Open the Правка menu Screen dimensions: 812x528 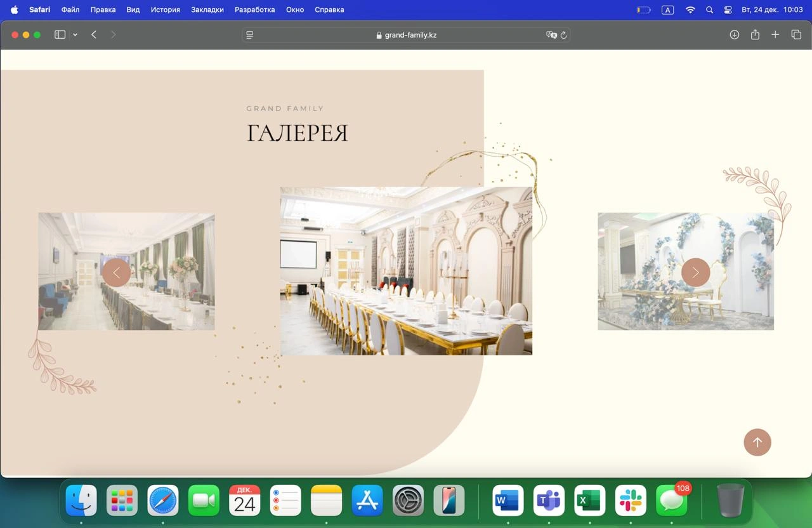coord(103,10)
